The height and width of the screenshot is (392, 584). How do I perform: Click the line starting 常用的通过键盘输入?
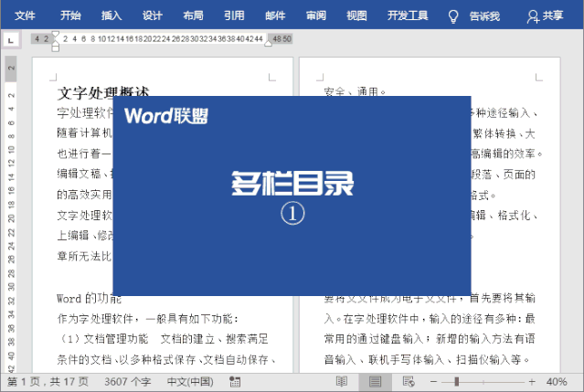pos(430,339)
